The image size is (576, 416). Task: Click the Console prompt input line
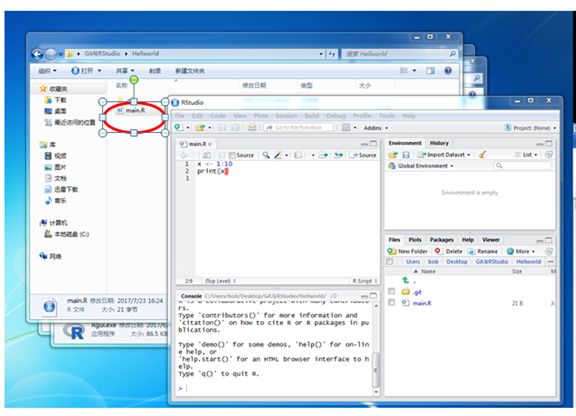[276, 388]
